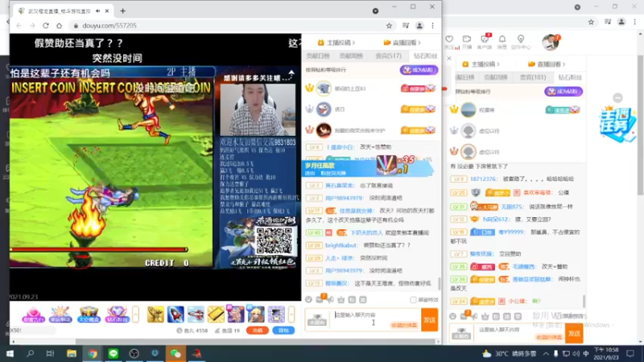Open 收藏的弹幕 saved messages

click(x=404, y=325)
